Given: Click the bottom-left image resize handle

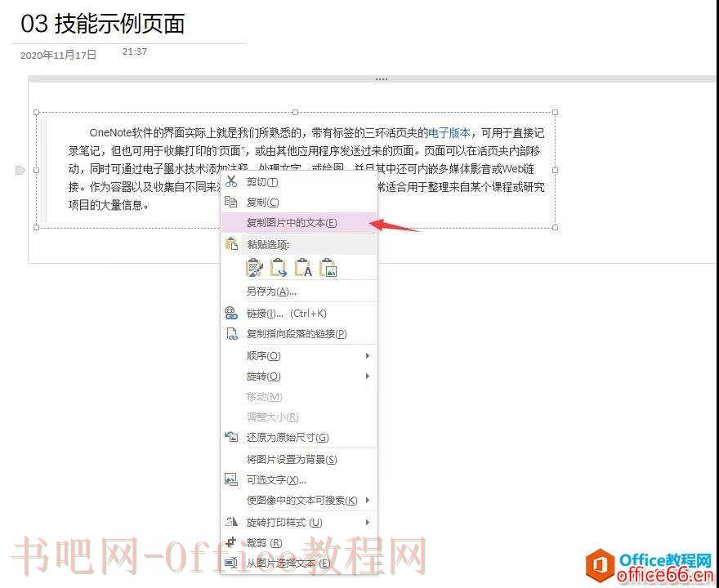Looking at the screenshot, I should (37, 227).
